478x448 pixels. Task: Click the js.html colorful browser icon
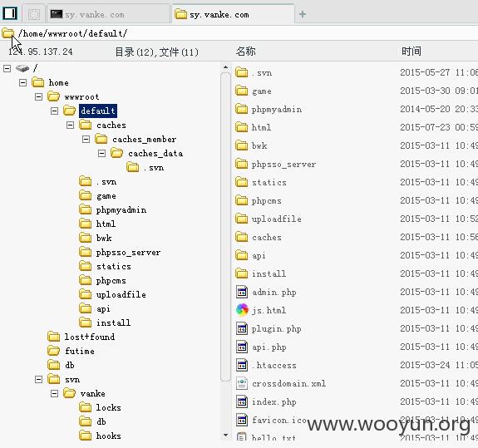242,310
